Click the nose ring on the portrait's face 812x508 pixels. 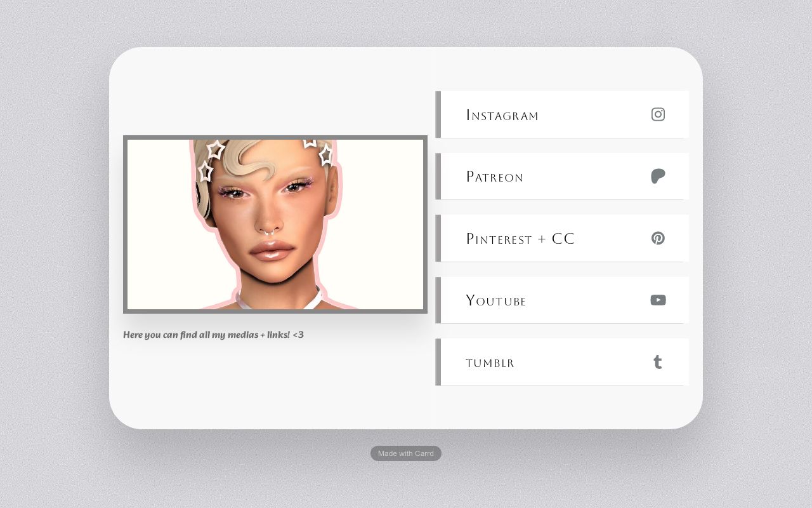click(x=270, y=231)
